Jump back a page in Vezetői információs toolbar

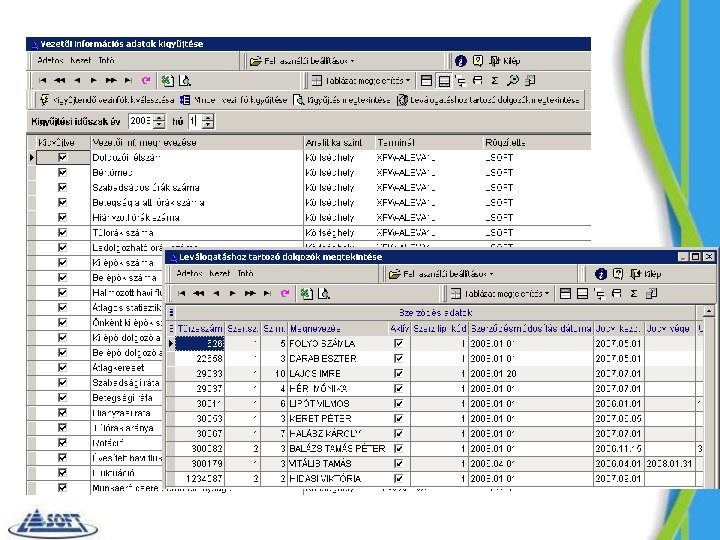point(60,81)
